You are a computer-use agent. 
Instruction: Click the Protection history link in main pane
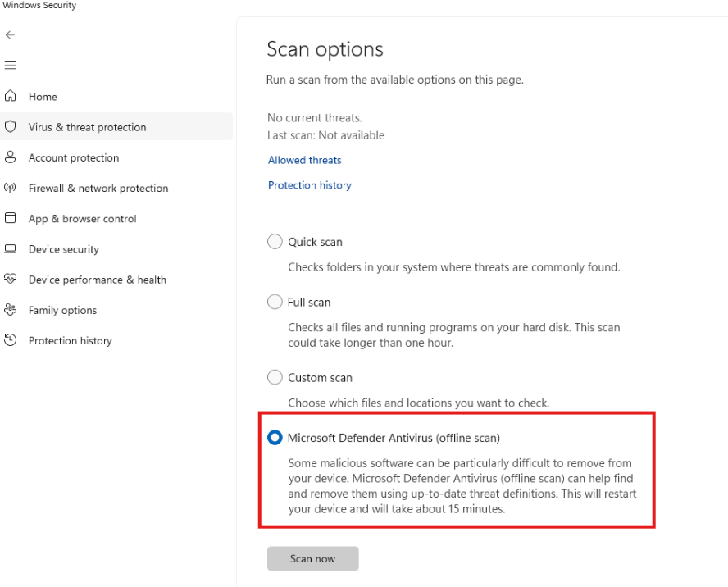point(310,185)
